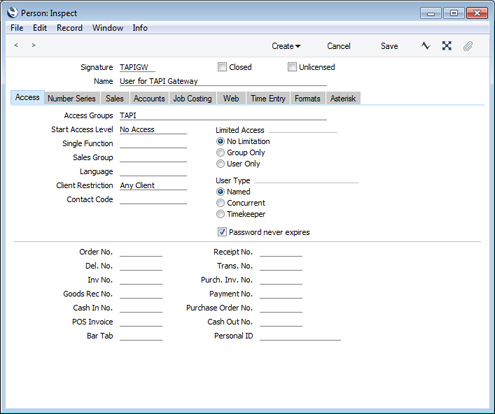Tick the Closed checkbox
Image resolution: width=495 pixels, height=414 pixels.
(222, 67)
